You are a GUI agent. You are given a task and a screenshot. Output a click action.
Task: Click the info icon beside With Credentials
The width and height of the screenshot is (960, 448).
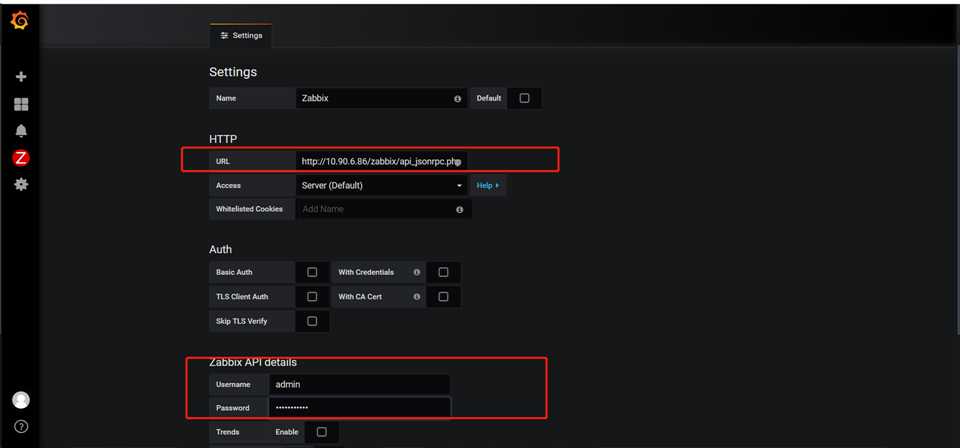tap(416, 272)
